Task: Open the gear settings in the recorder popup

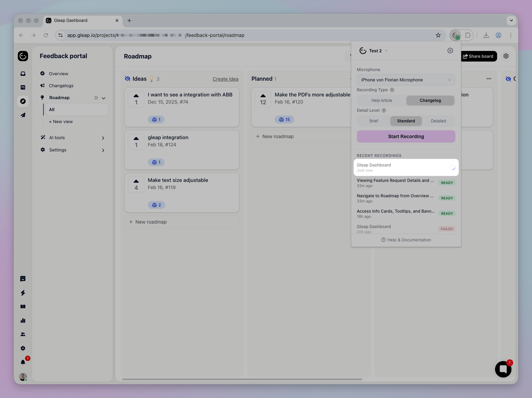Action: 450,51
